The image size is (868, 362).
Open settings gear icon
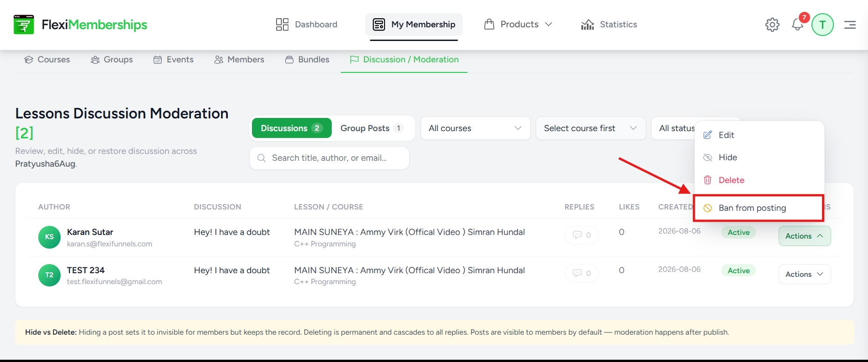click(772, 25)
